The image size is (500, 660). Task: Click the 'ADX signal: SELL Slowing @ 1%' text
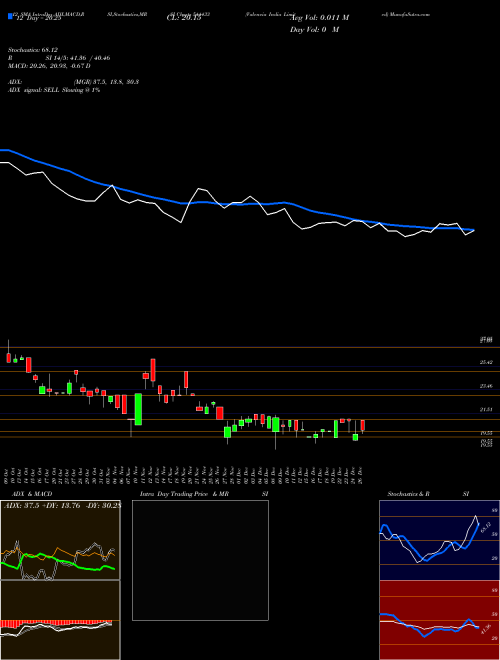pos(54,90)
